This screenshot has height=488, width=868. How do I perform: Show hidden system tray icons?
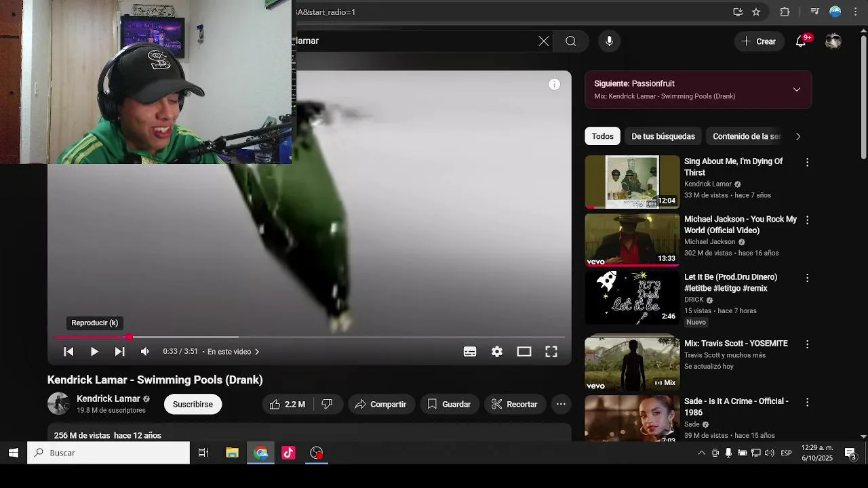click(x=701, y=453)
